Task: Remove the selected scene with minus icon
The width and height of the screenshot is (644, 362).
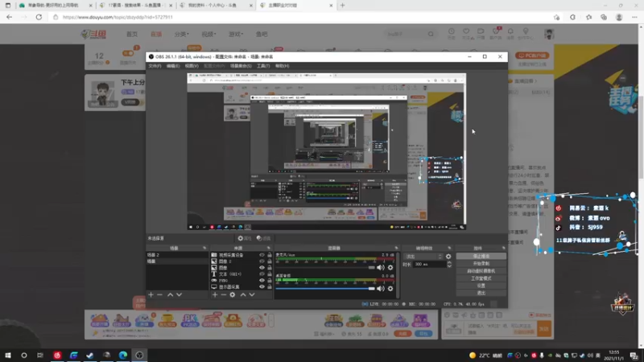Action: (159, 294)
